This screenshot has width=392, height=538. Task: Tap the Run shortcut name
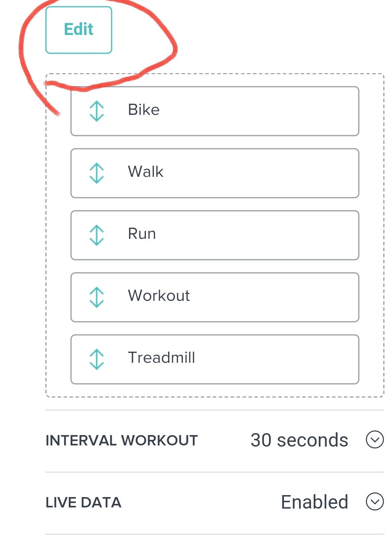142,234
